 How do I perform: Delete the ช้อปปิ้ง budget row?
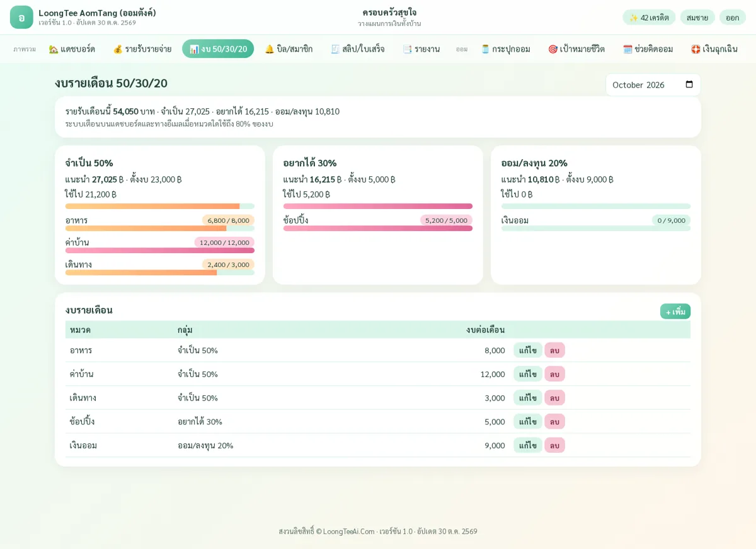[x=554, y=421]
